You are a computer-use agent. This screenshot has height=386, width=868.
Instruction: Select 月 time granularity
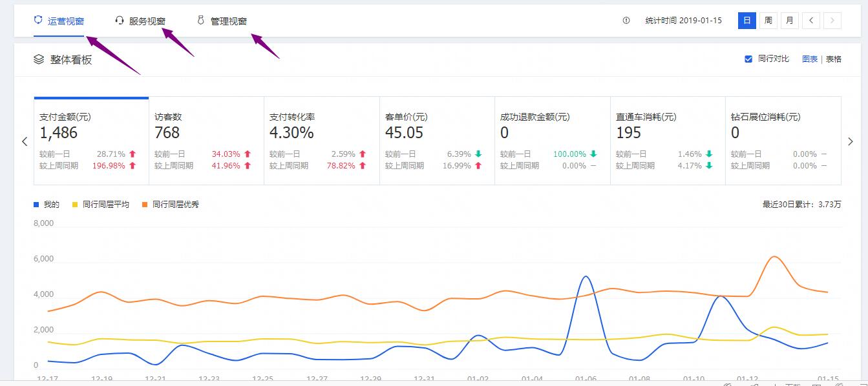coord(789,21)
